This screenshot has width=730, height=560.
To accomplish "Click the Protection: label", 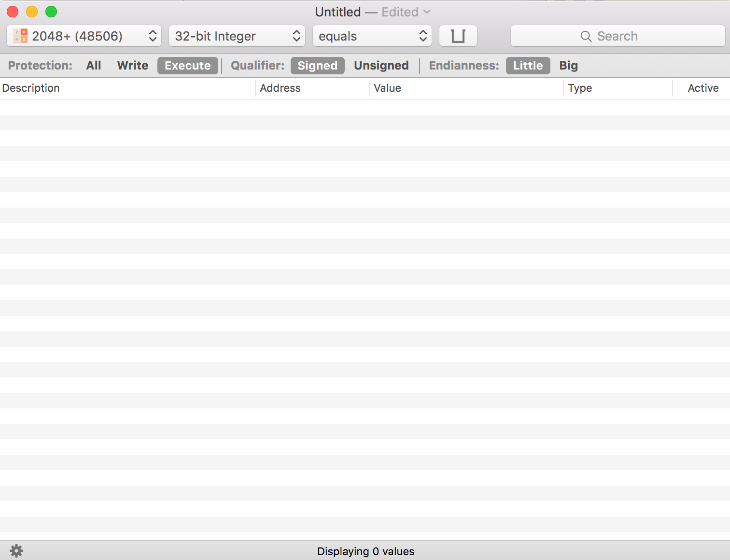I will 40,66.
